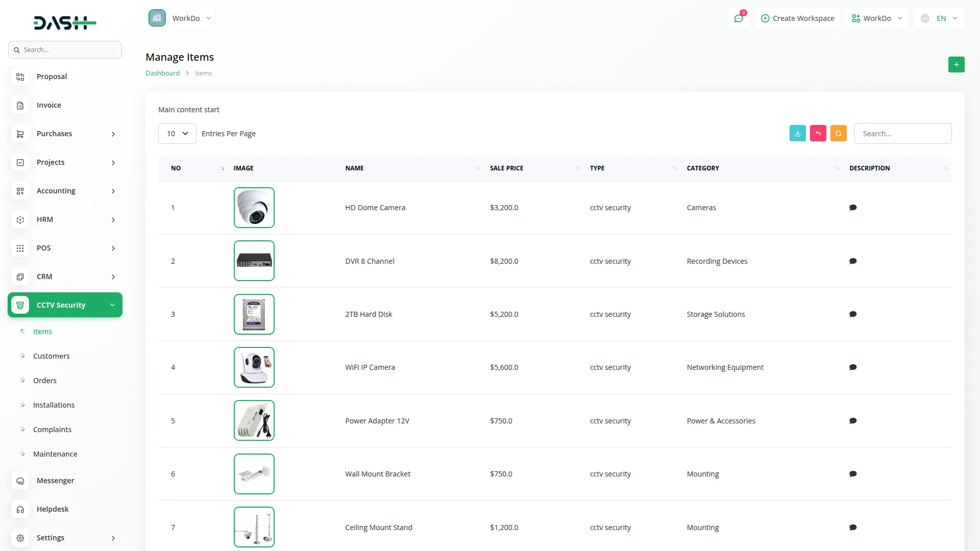View description bubble for 2TB Hard Disk

click(x=852, y=314)
